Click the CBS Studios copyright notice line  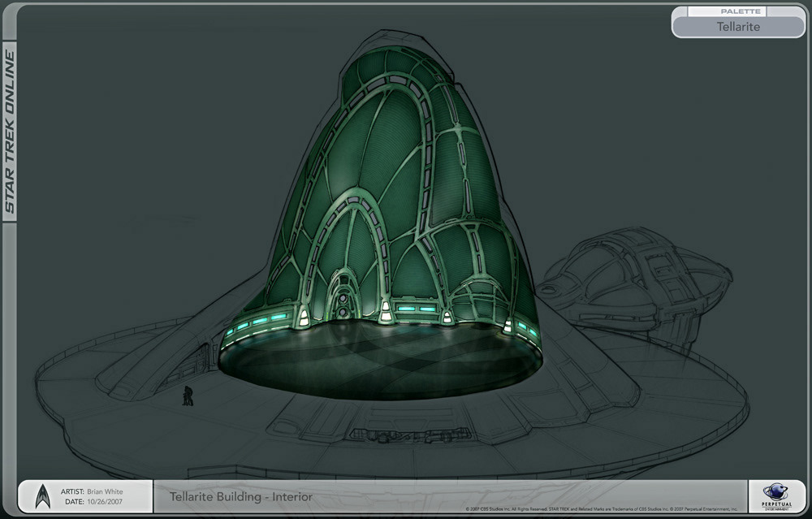(x=601, y=509)
